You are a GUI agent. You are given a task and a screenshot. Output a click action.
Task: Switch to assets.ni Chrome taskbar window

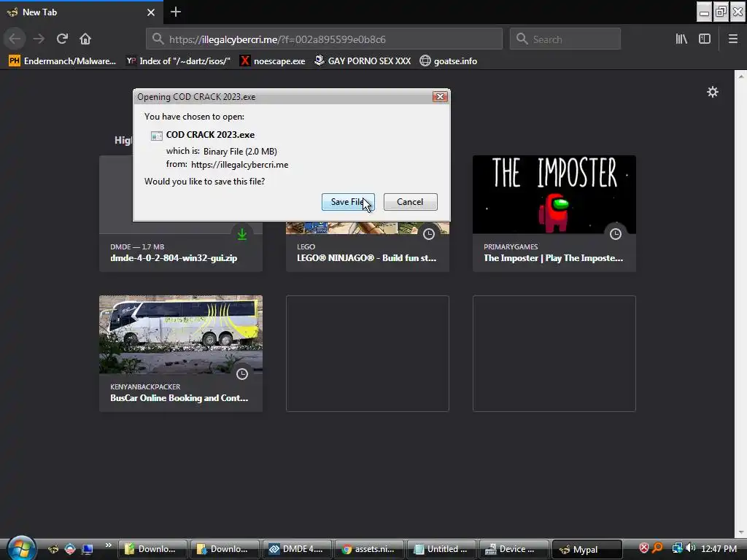(369, 549)
